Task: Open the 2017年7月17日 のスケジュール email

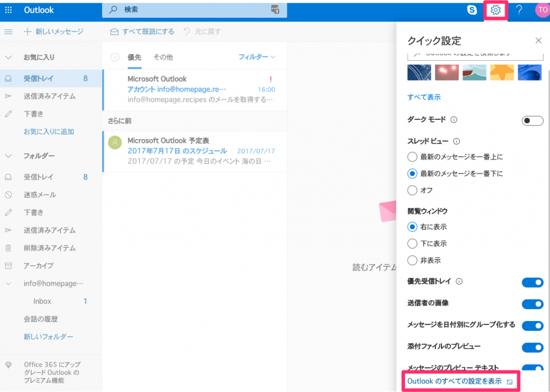Action: [x=195, y=151]
